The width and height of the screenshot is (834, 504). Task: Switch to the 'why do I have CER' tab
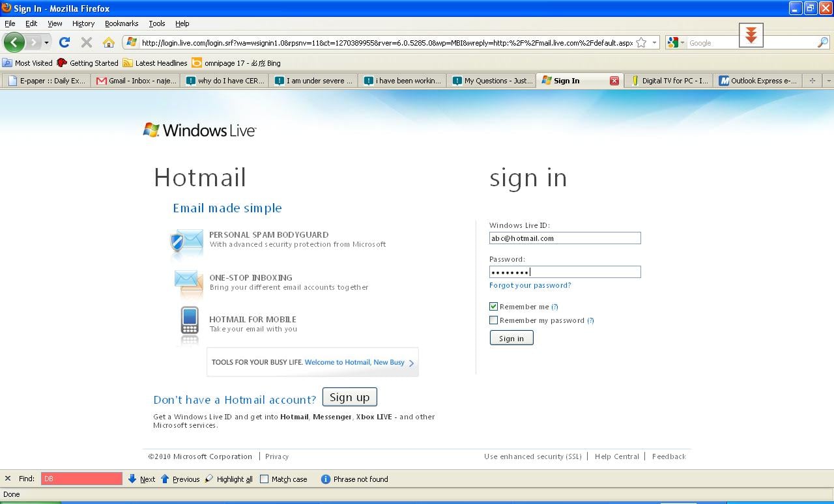point(225,81)
